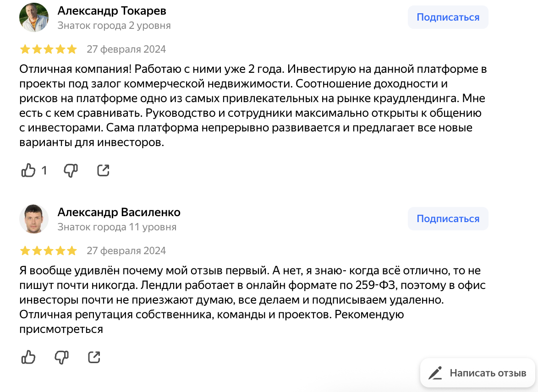Click the date on Токарев's review
The width and height of the screenshot is (538, 392).
tap(126, 49)
